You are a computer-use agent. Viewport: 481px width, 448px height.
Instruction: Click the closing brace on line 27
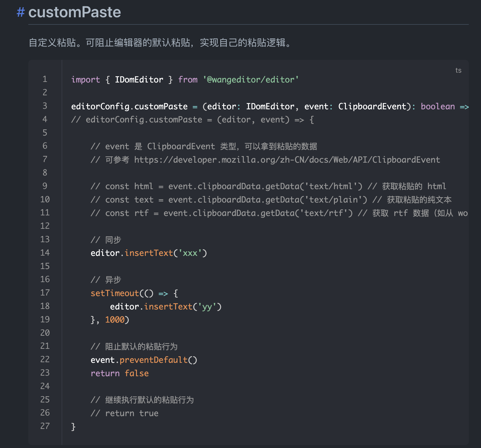[x=73, y=427]
